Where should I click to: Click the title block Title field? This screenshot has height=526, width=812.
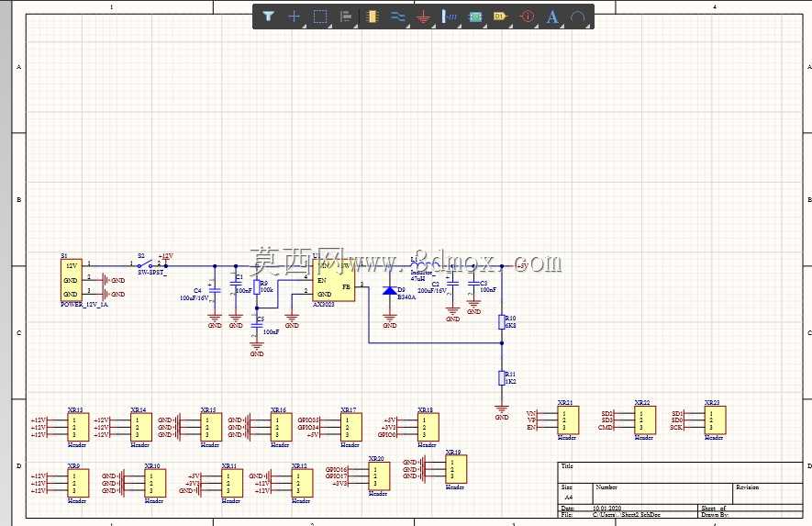point(681,472)
